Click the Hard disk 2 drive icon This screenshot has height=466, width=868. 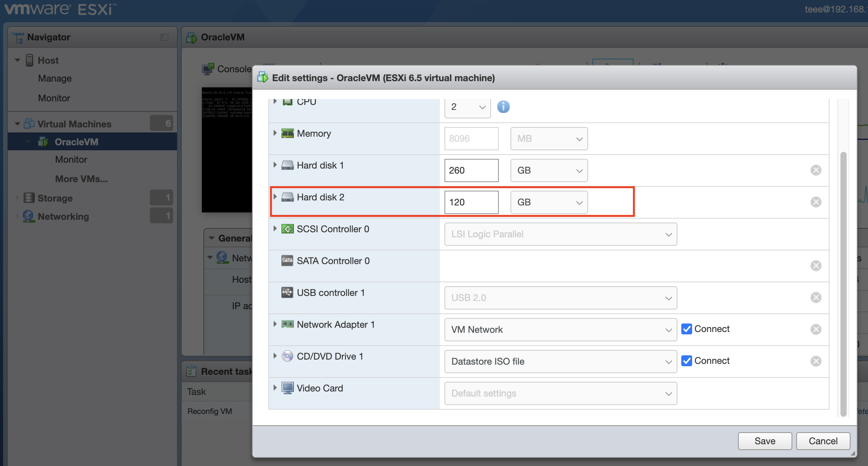click(287, 197)
